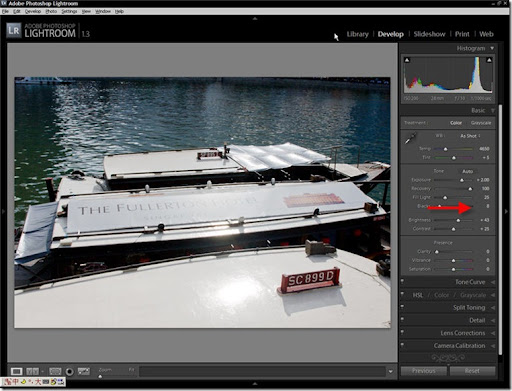The image size is (512, 391).
Task: Click the right panel scrollbar
Action: (500, 230)
